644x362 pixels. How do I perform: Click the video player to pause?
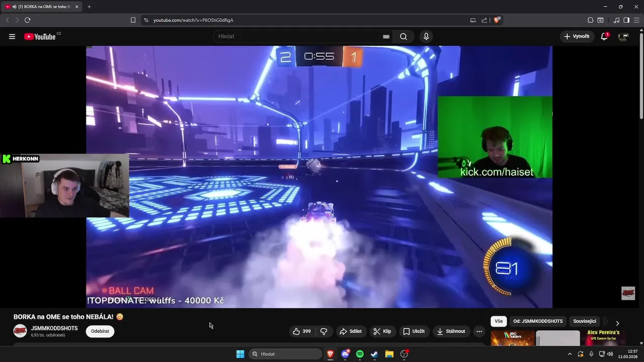(x=319, y=176)
